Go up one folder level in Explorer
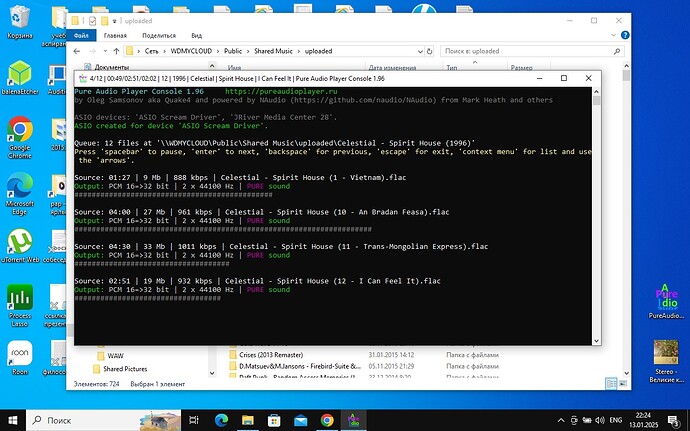690x431 pixels. 116,51
